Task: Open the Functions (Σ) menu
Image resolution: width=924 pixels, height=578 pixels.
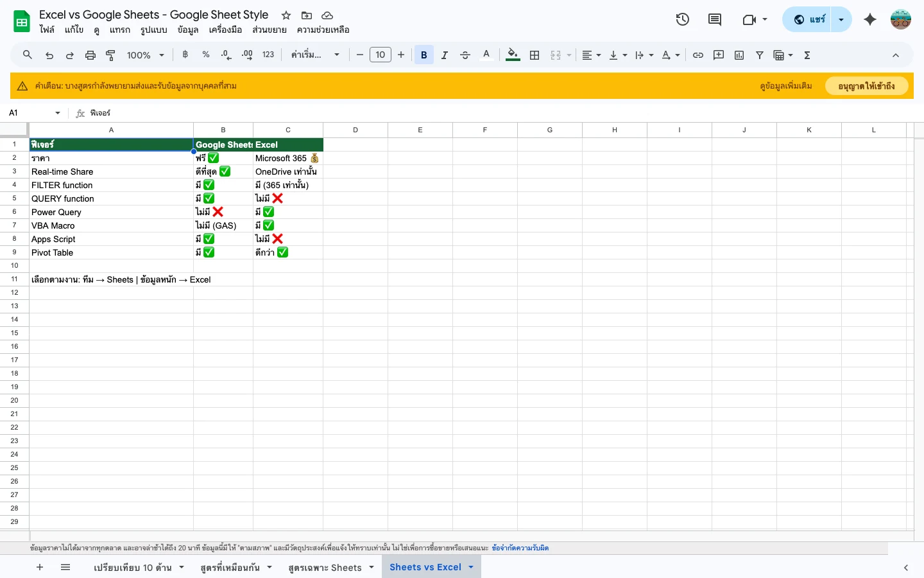Action: pyautogui.click(x=807, y=55)
